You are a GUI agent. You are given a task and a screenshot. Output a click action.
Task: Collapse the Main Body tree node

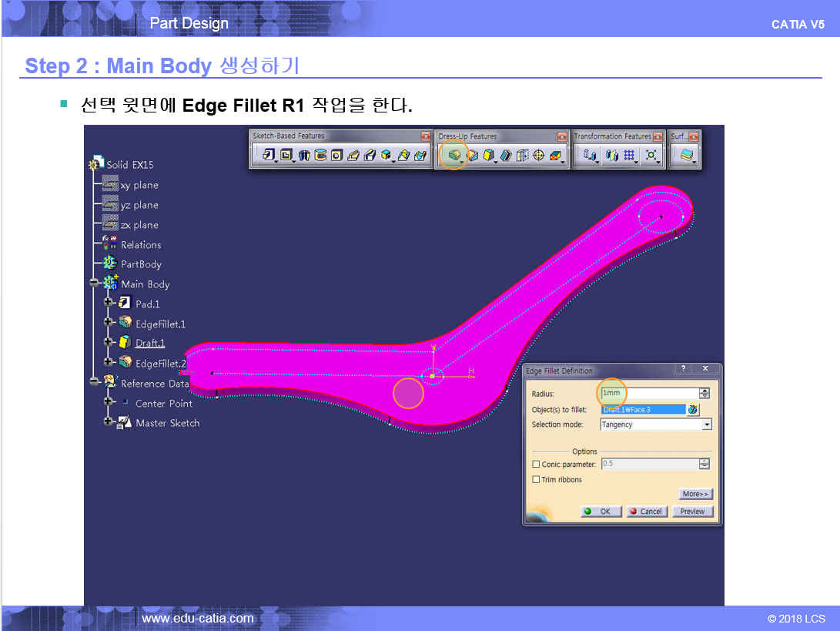click(x=94, y=283)
